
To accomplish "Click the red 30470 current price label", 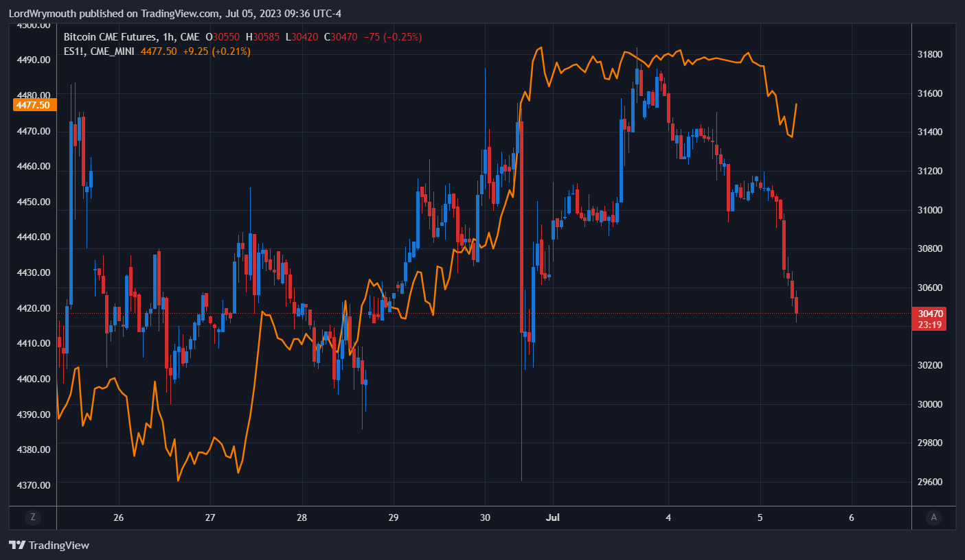I will [x=930, y=314].
